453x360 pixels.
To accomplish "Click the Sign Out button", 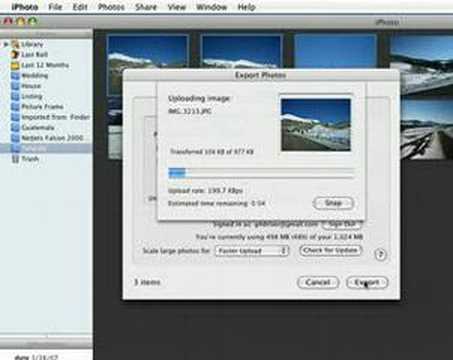I will [342, 225].
